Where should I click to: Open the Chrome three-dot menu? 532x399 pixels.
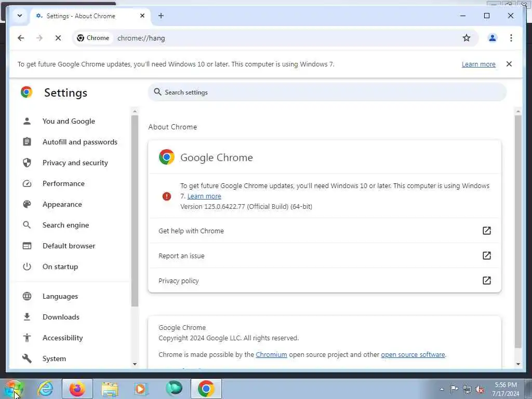tap(511, 38)
